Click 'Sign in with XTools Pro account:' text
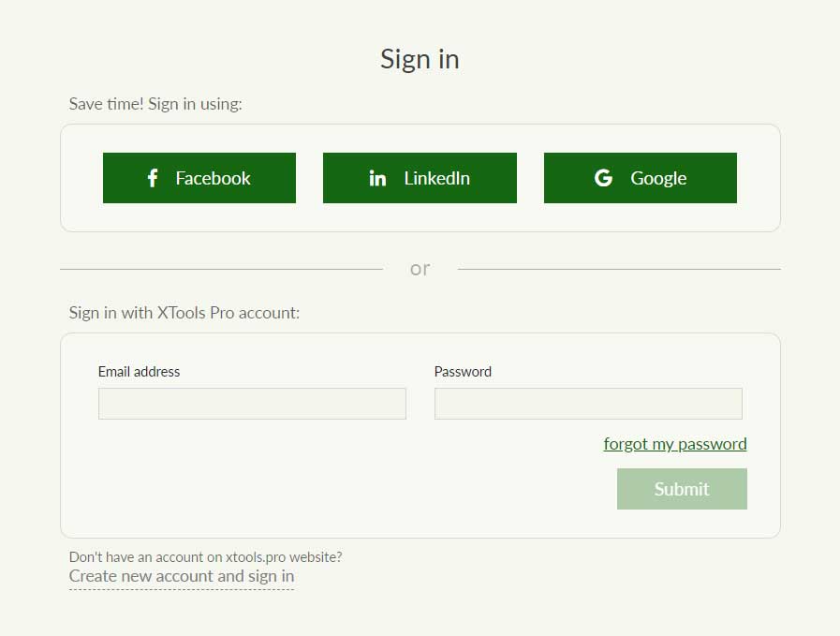840x636 pixels. [x=184, y=313]
